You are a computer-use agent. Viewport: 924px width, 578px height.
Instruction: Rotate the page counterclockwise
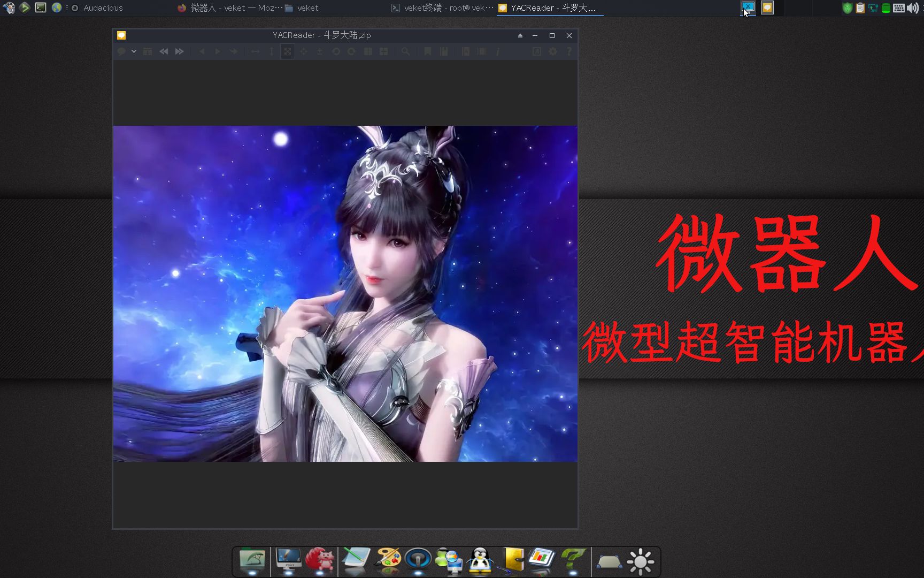point(336,51)
